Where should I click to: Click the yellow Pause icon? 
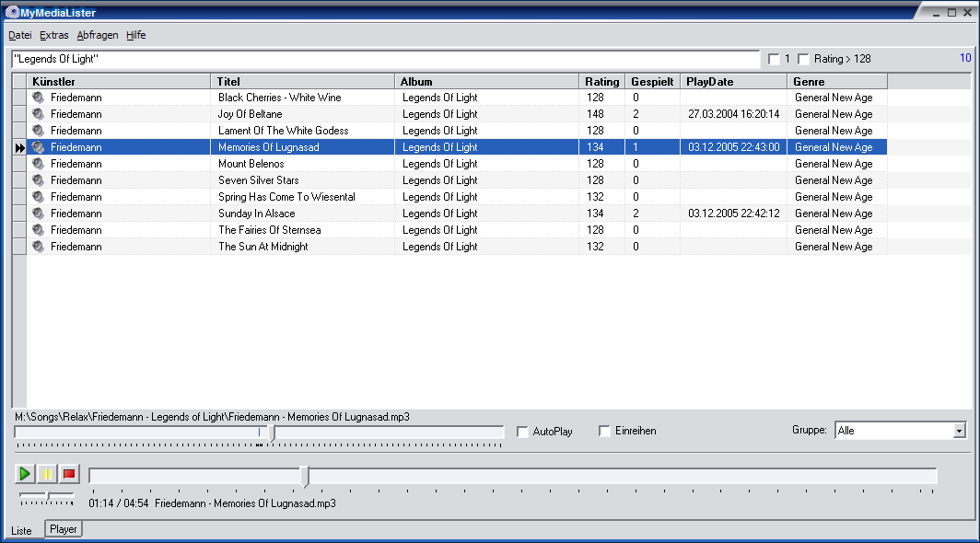(x=47, y=473)
